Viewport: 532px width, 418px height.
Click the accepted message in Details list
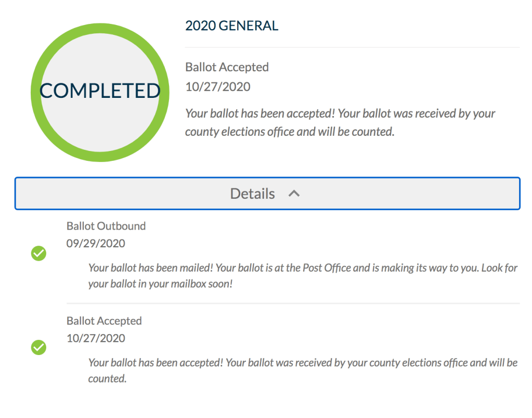303,363
